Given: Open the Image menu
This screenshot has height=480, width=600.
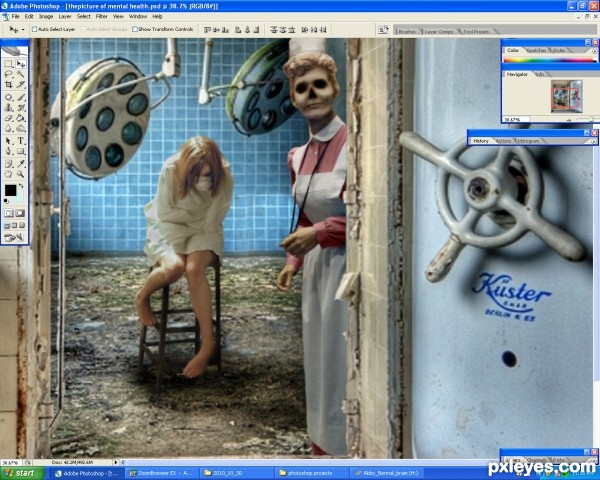Looking at the screenshot, I should pyautogui.click(x=46, y=16).
